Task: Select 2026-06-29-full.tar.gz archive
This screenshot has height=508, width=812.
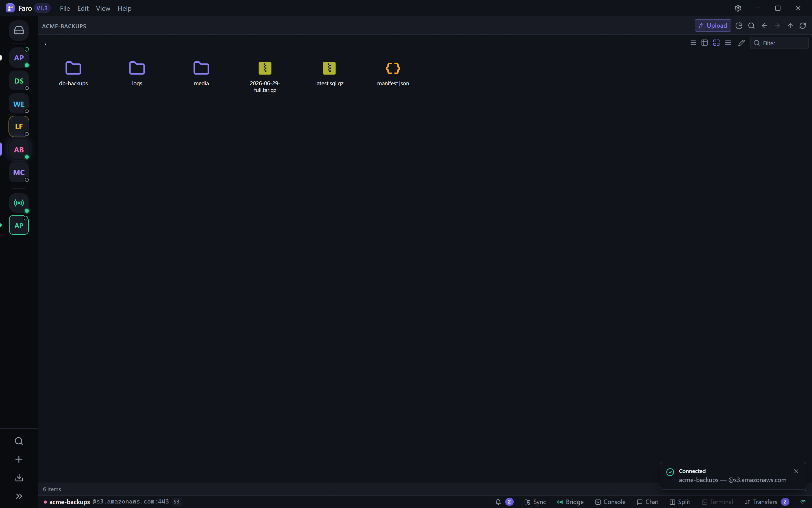Action: tap(265, 77)
